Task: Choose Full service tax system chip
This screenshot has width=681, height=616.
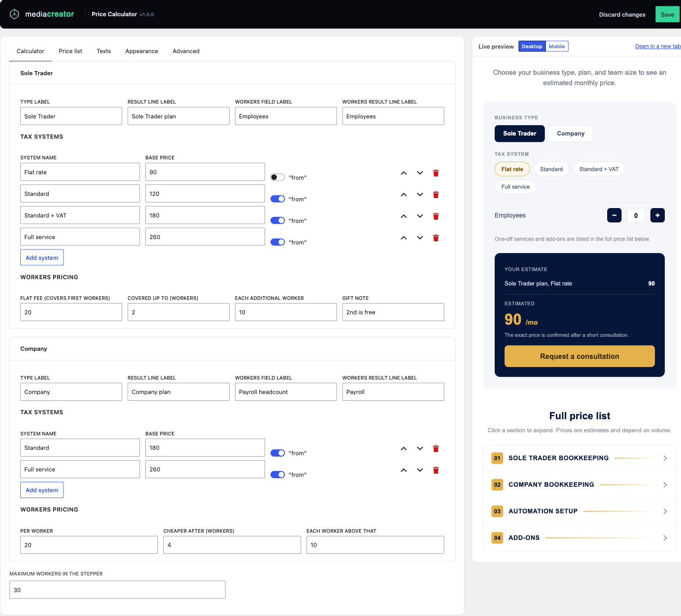Action: [x=515, y=187]
